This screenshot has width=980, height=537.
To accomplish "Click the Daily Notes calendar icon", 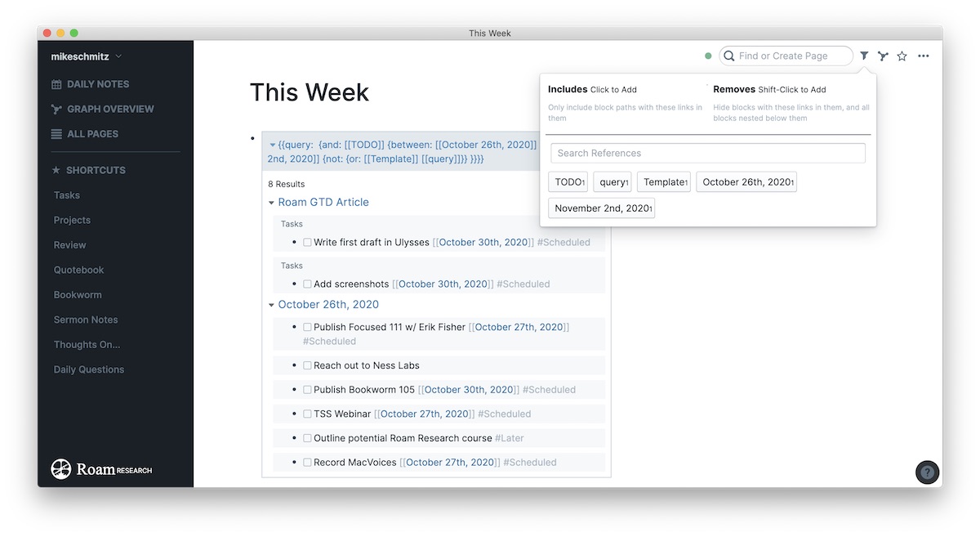I will click(x=56, y=84).
